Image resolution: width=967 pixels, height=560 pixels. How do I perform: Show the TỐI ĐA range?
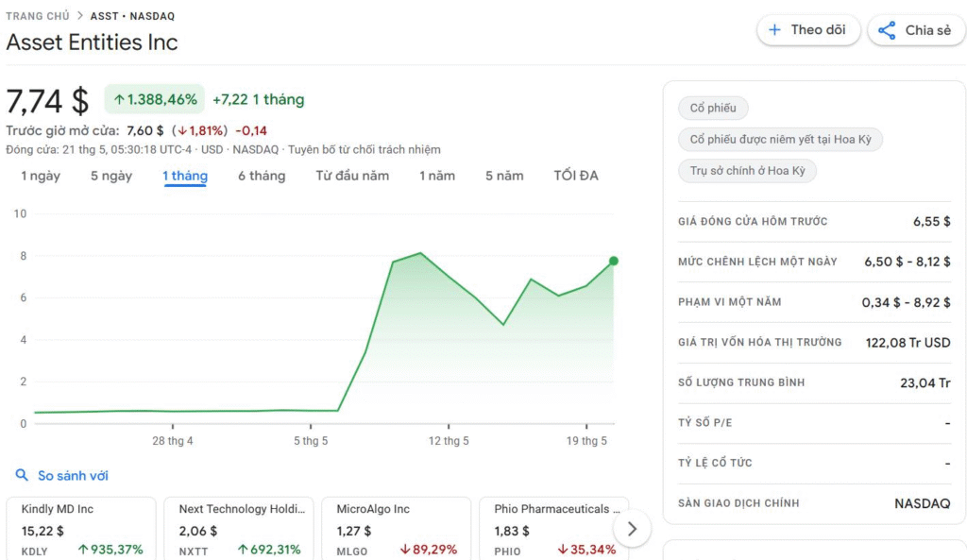(576, 176)
